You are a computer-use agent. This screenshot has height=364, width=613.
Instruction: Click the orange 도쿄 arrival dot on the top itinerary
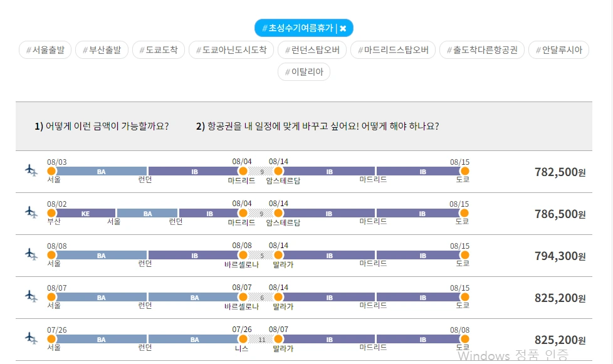pyautogui.click(x=464, y=170)
